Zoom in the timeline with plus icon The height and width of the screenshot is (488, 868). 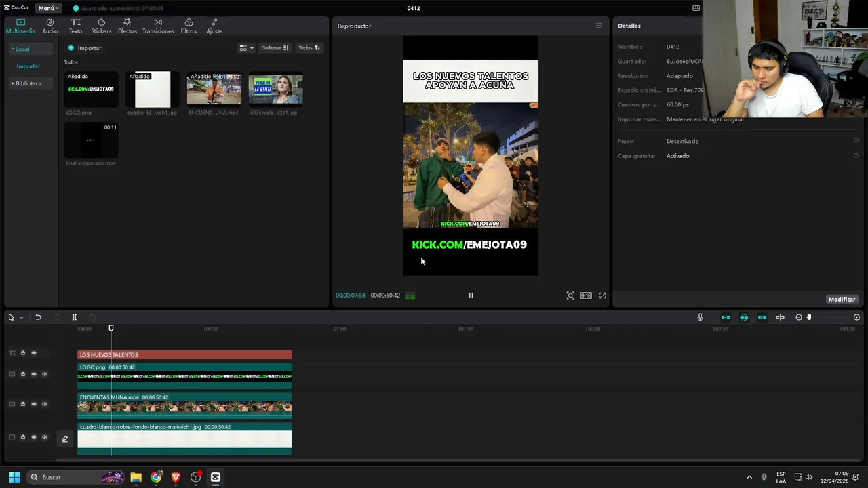856,317
